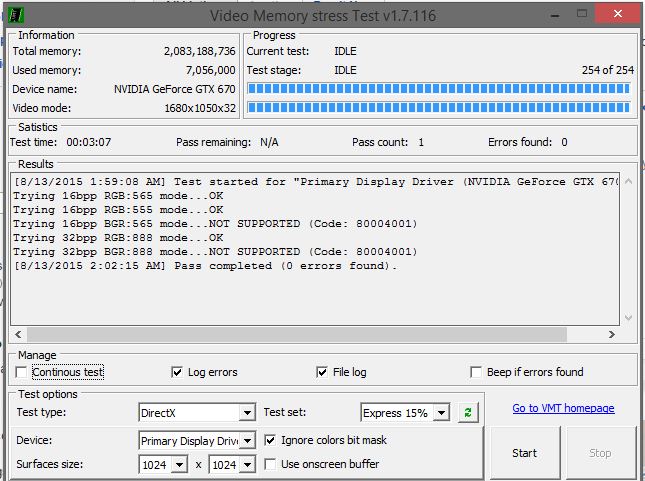Click the Errors found value 0
This screenshot has width=645, height=481.
click(x=564, y=142)
